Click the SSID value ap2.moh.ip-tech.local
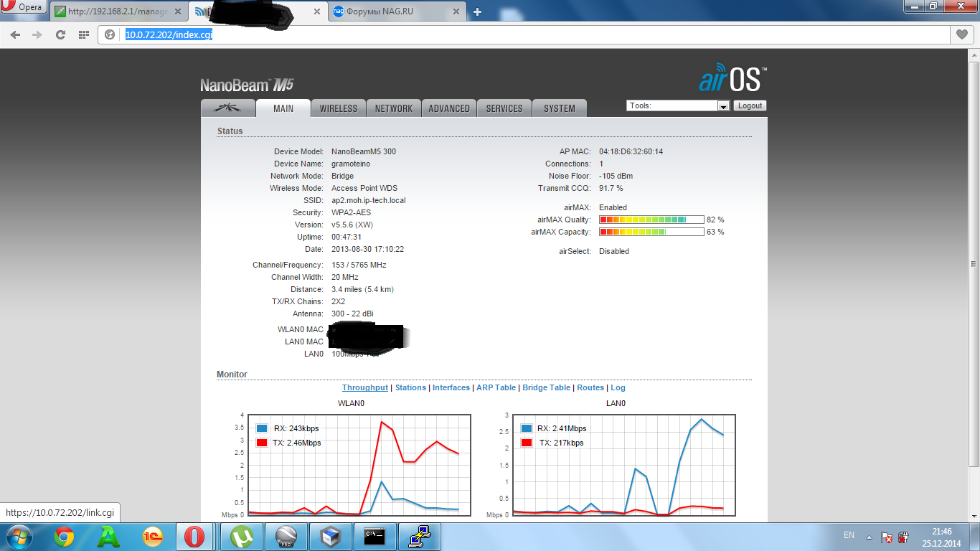The width and height of the screenshot is (980, 551). tap(368, 200)
